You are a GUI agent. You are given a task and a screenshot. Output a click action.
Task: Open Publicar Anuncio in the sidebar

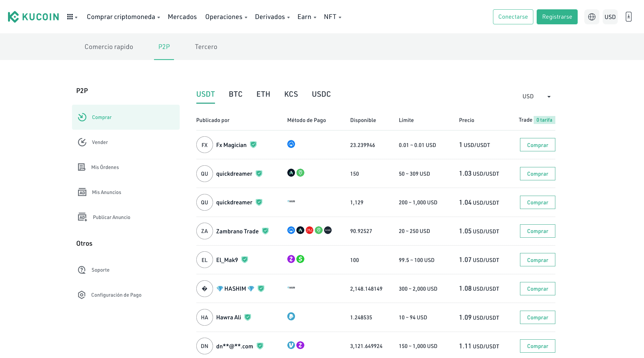click(126, 217)
